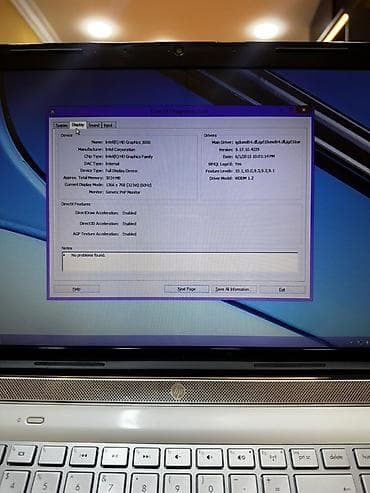The image size is (370, 493).
Task: Click the Next Page button
Action: [186, 289]
